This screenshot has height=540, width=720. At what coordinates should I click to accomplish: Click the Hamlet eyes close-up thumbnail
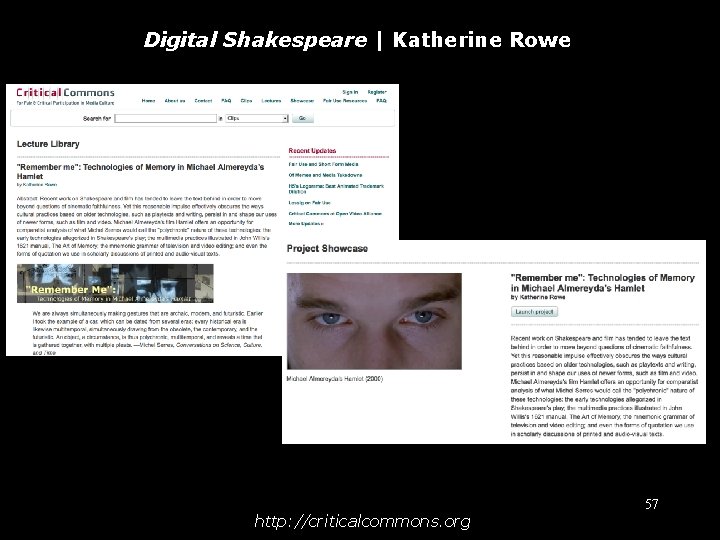point(374,321)
